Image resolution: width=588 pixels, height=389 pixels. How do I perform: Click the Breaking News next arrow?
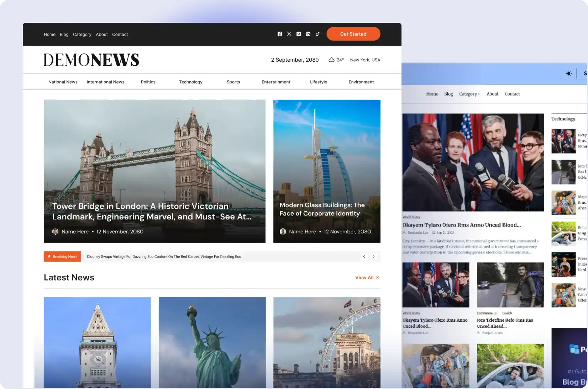pos(373,256)
